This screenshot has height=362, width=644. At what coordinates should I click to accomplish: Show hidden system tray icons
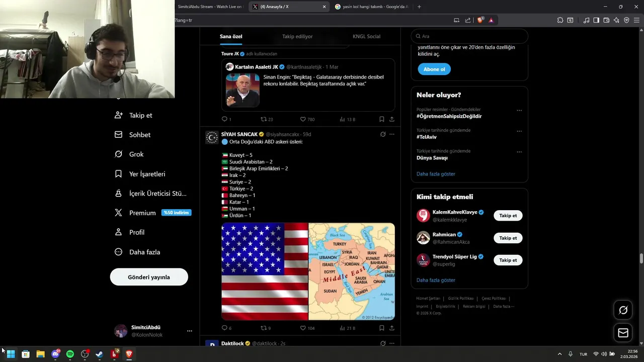[559, 354]
